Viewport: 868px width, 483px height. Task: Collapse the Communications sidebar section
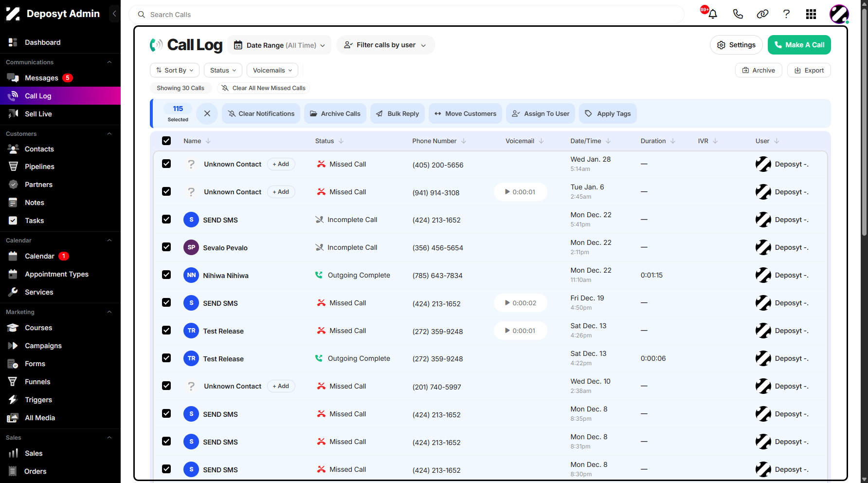[109, 62]
